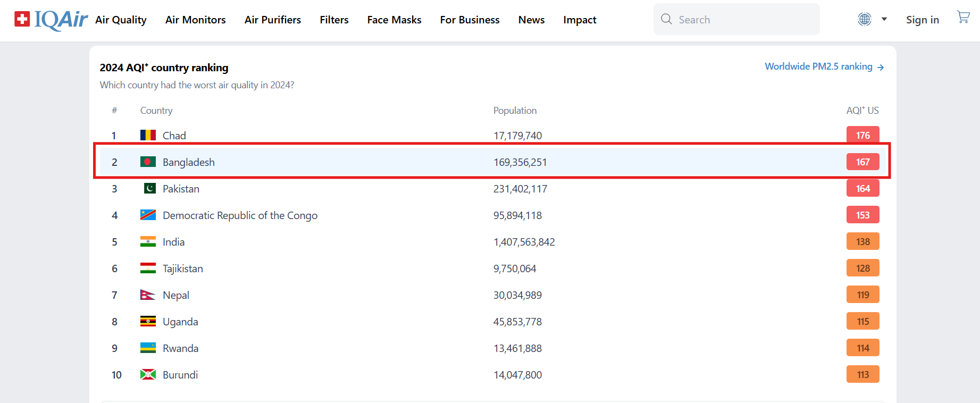Click the Burundi flag icon
980x403 pixels.
[148, 374]
